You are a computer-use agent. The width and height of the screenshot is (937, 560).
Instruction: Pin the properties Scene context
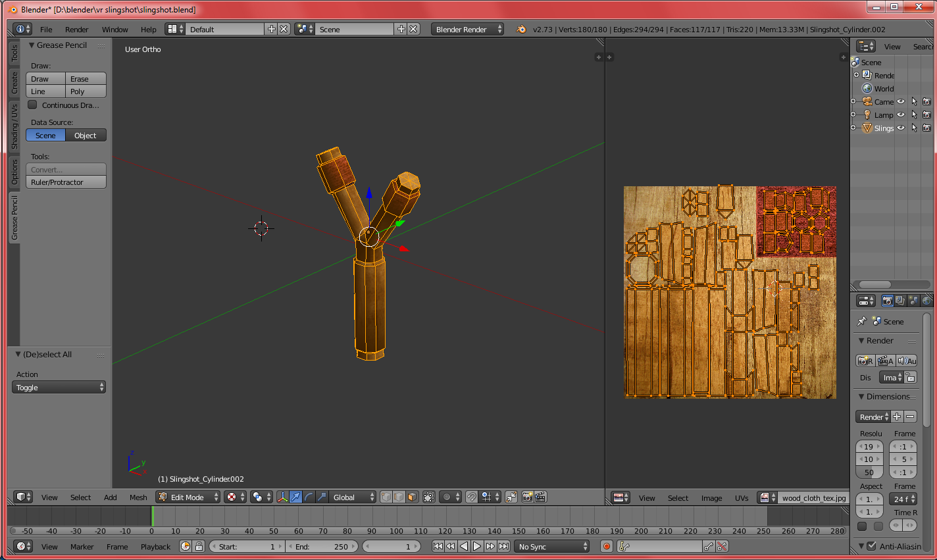coord(862,321)
